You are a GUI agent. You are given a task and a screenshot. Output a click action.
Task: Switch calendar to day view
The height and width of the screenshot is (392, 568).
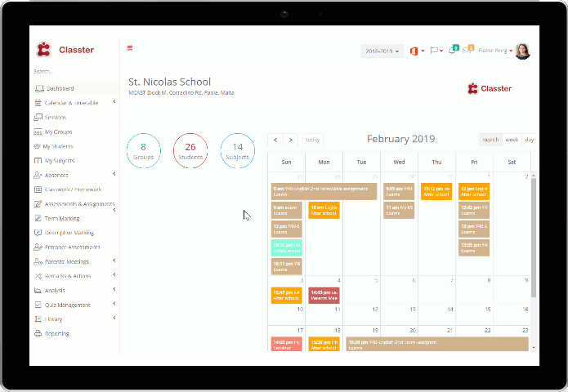click(530, 140)
